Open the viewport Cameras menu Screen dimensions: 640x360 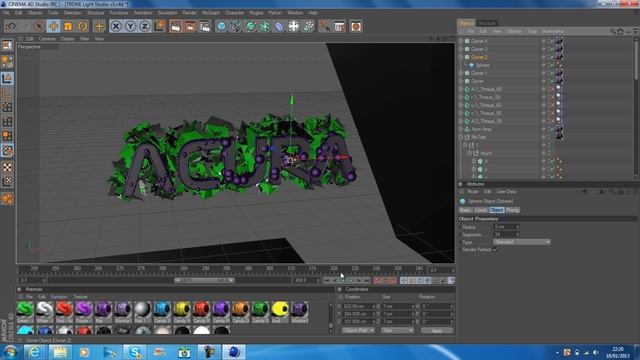click(x=47, y=39)
